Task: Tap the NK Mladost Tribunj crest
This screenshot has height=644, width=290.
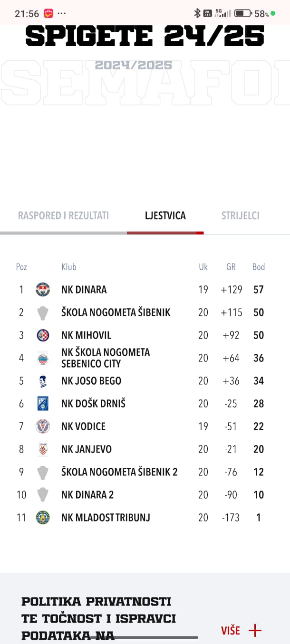Action: tap(43, 518)
